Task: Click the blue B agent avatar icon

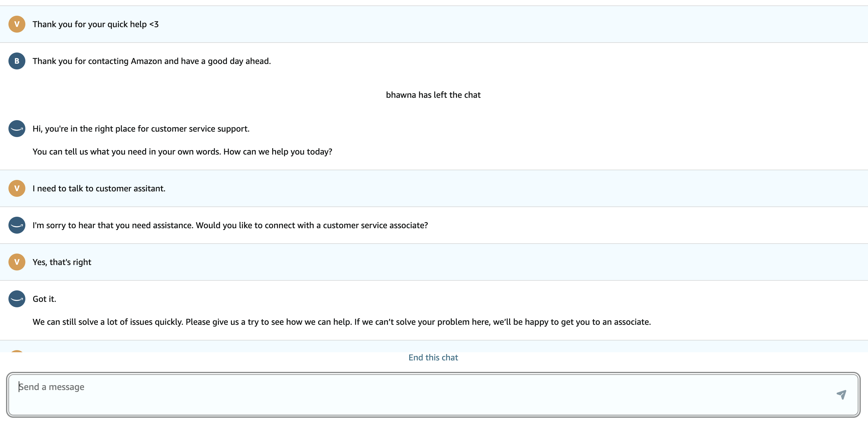Action: pyautogui.click(x=17, y=61)
